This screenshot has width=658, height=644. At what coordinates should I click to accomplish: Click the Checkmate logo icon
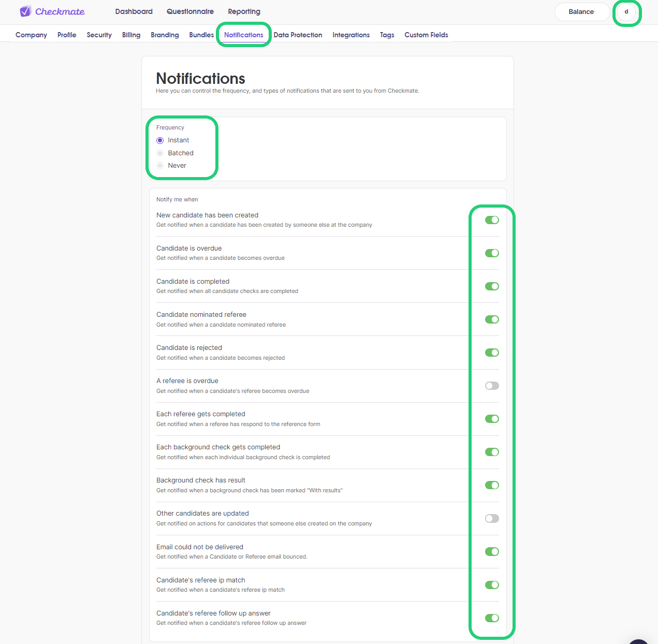point(25,11)
